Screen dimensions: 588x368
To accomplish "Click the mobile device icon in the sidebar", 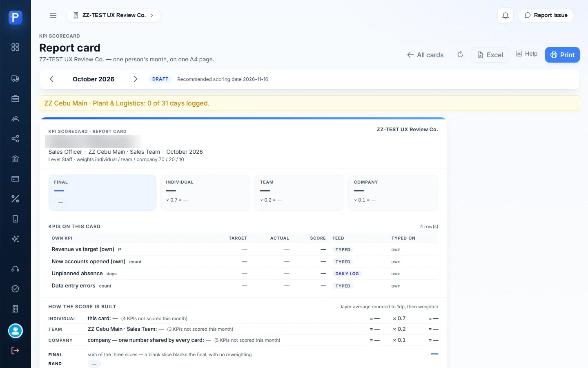I will (x=16, y=219).
